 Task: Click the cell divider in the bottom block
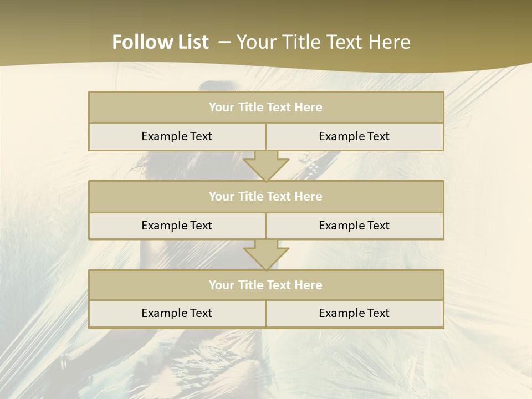(266, 314)
